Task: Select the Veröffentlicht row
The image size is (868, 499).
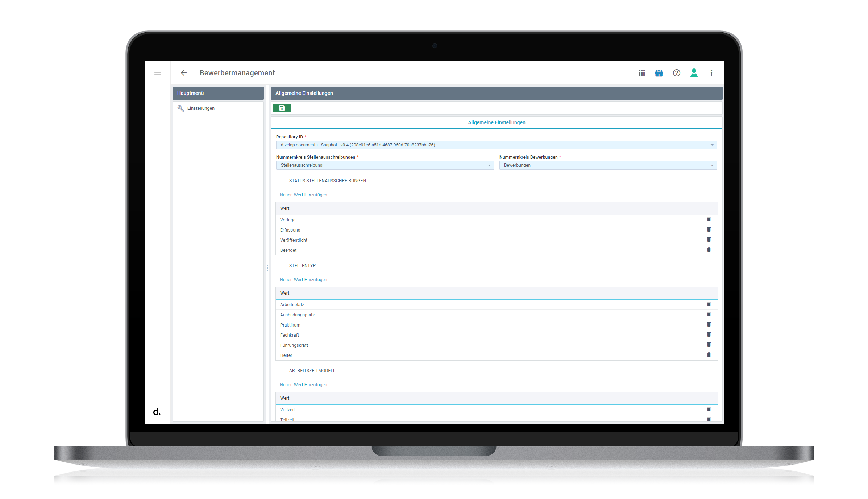Action: click(497, 240)
